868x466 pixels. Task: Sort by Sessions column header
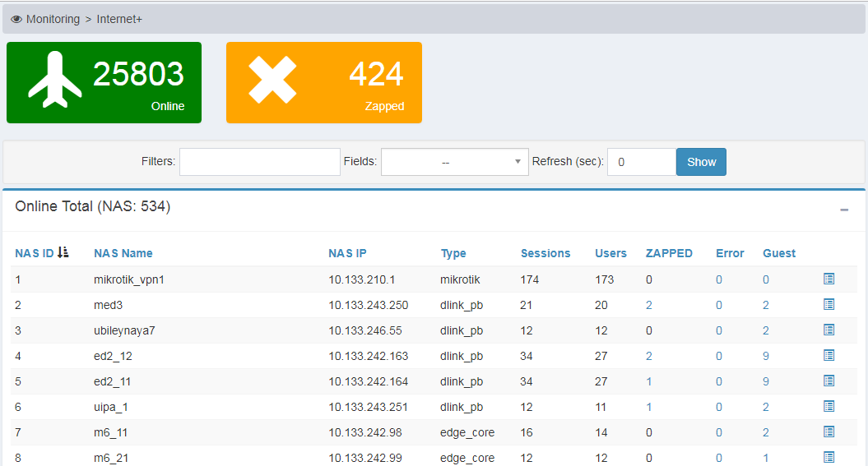(x=545, y=253)
